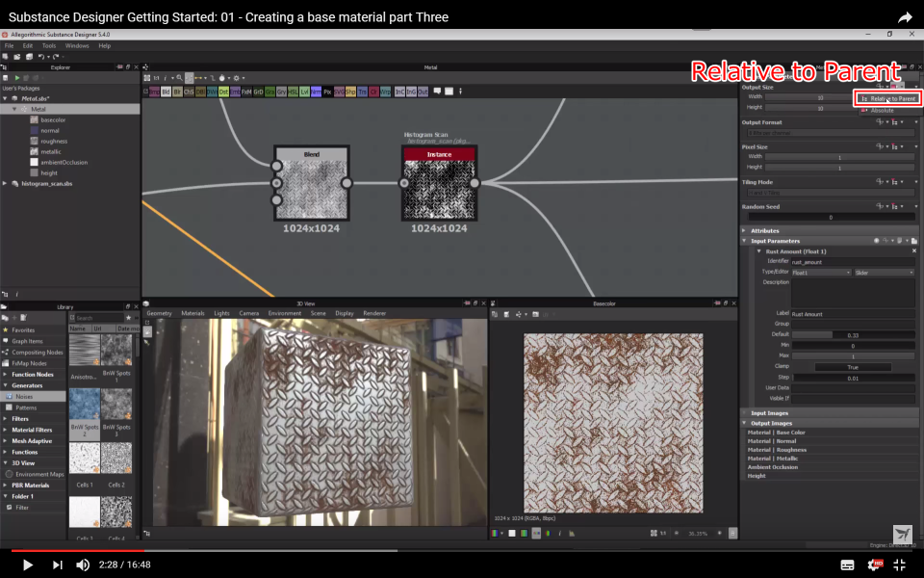Open the Tools menu
Image resolution: width=924 pixels, height=578 pixels.
pos(49,45)
